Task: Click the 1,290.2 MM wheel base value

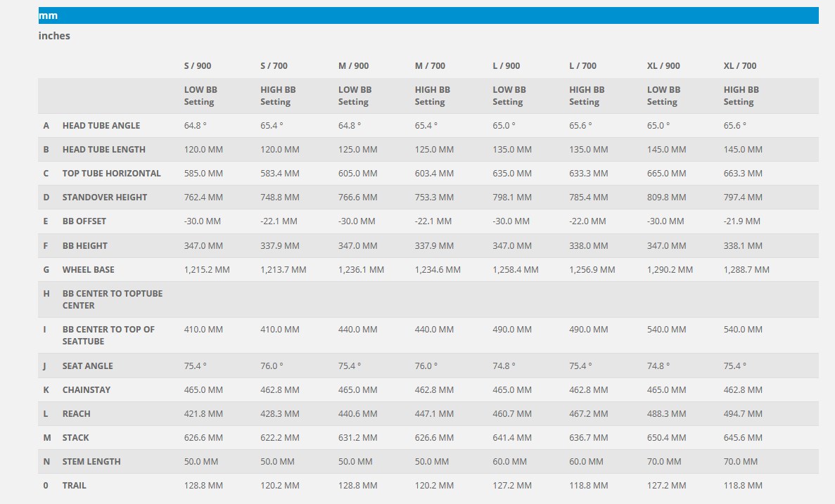Action: (x=670, y=270)
